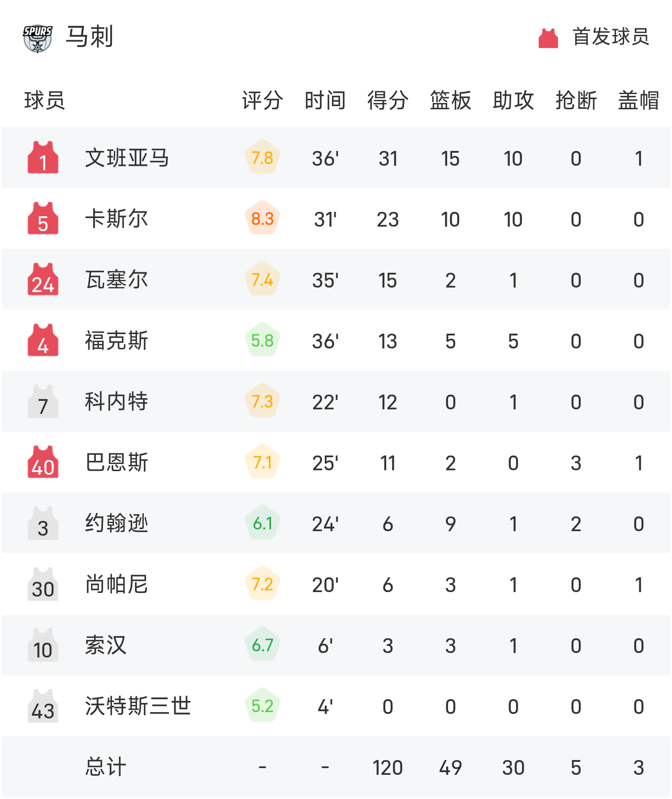This screenshot has height=799, width=672.
Task: Open player 文班亚马's name link
Action: [127, 158]
